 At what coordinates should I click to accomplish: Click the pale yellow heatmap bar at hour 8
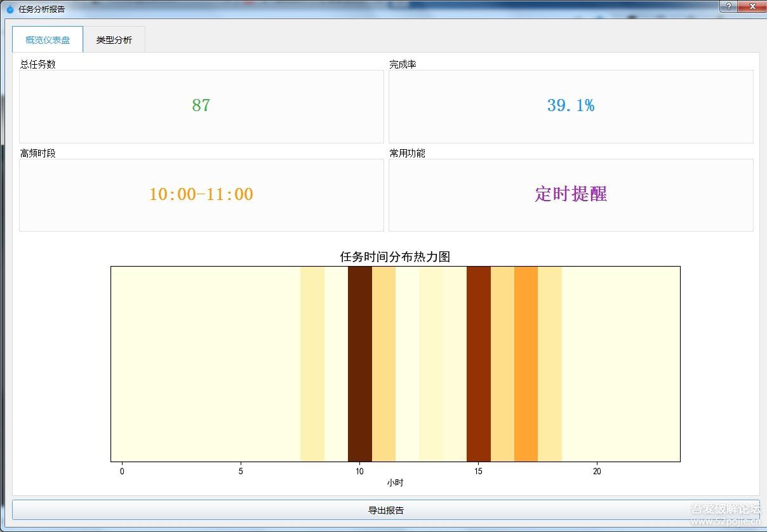[x=312, y=364]
